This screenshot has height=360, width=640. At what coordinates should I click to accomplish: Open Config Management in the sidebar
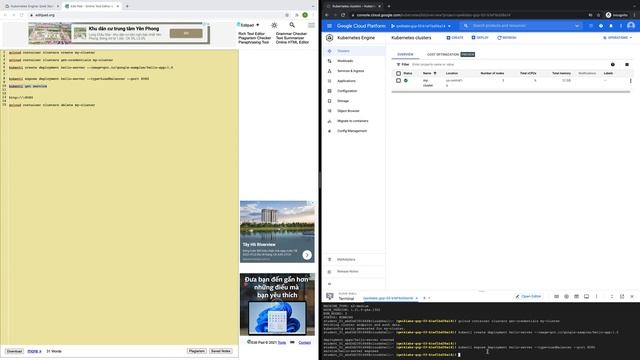[353, 131]
